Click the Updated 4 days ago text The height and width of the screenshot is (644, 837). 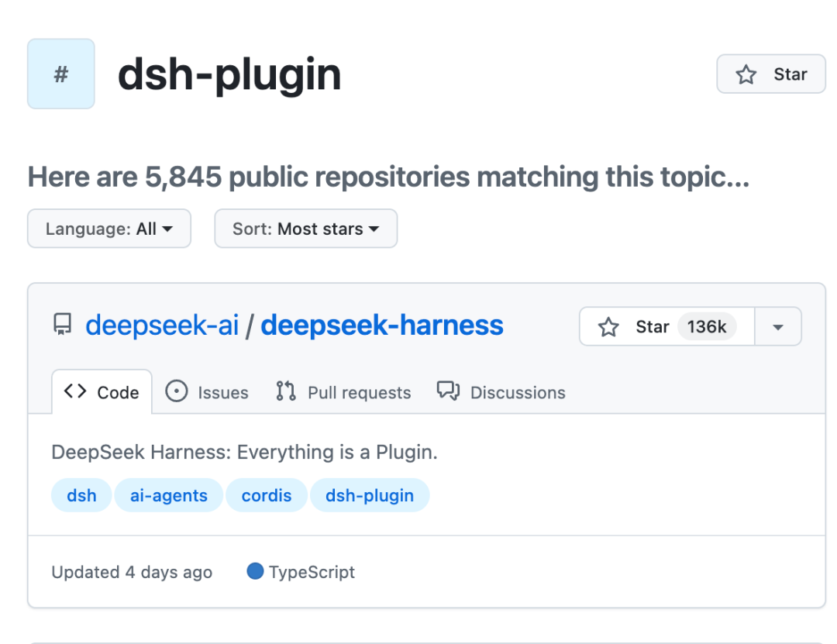132,572
